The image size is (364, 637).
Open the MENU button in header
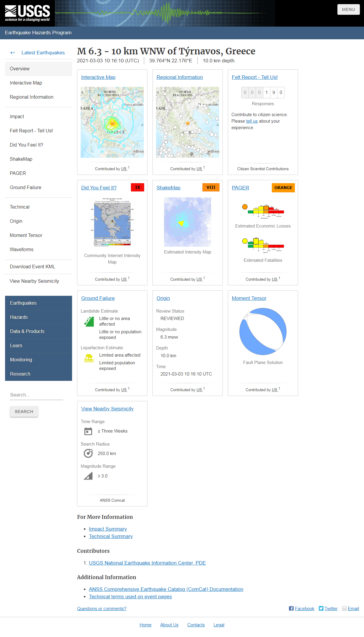pos(348,9)
